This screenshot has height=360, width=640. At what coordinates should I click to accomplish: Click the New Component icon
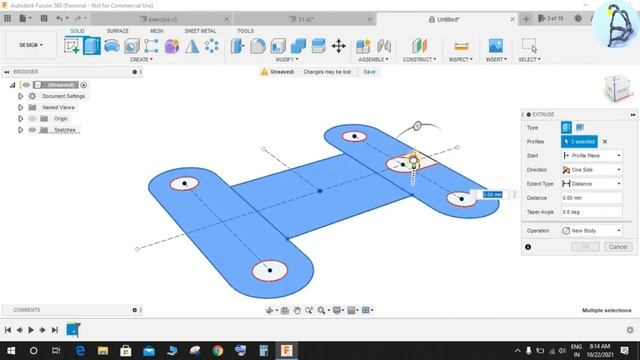(363, 46)
